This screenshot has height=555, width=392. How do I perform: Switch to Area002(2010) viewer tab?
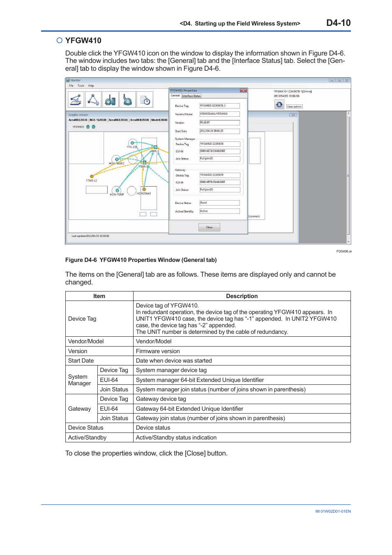point(118,120)
